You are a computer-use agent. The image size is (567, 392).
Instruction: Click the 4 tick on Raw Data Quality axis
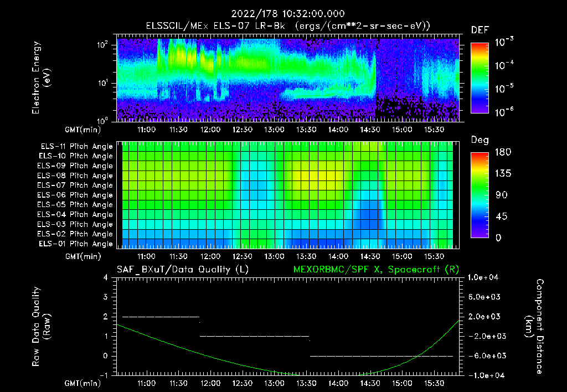coord(106,278)
